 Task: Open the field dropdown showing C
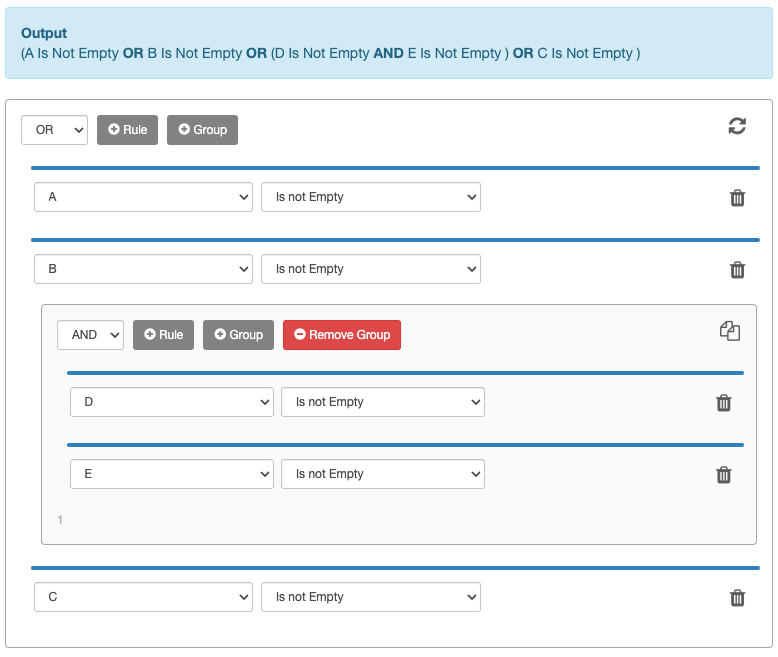coord(143,597)
